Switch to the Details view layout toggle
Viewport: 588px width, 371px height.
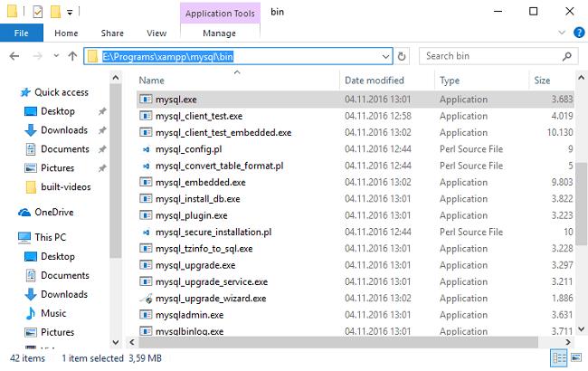coord(560,359)
